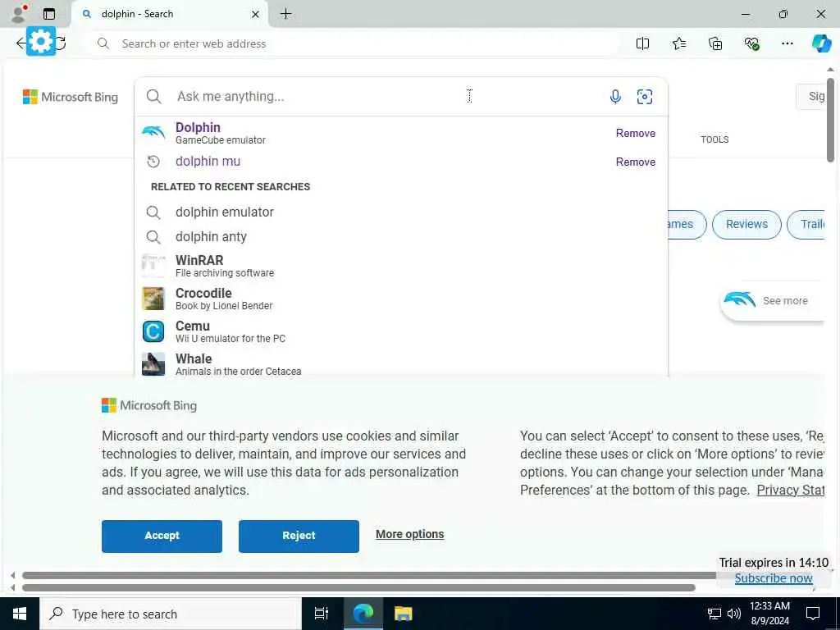Screen dimensions: 840x630
Task: Open File Explorer from the taskbar
Action: (x=403, y=614)
